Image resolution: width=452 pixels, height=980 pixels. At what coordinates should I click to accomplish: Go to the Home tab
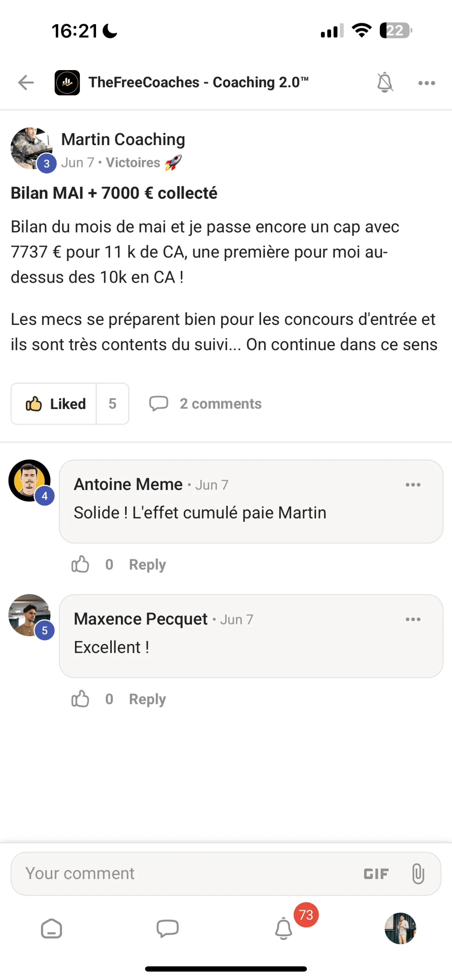click(x=51, y=929)
